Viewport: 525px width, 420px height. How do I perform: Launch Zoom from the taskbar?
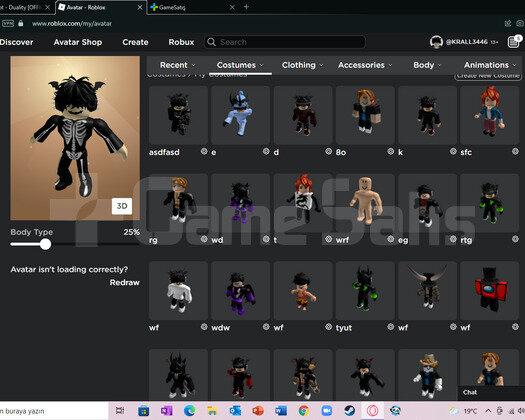326,411
